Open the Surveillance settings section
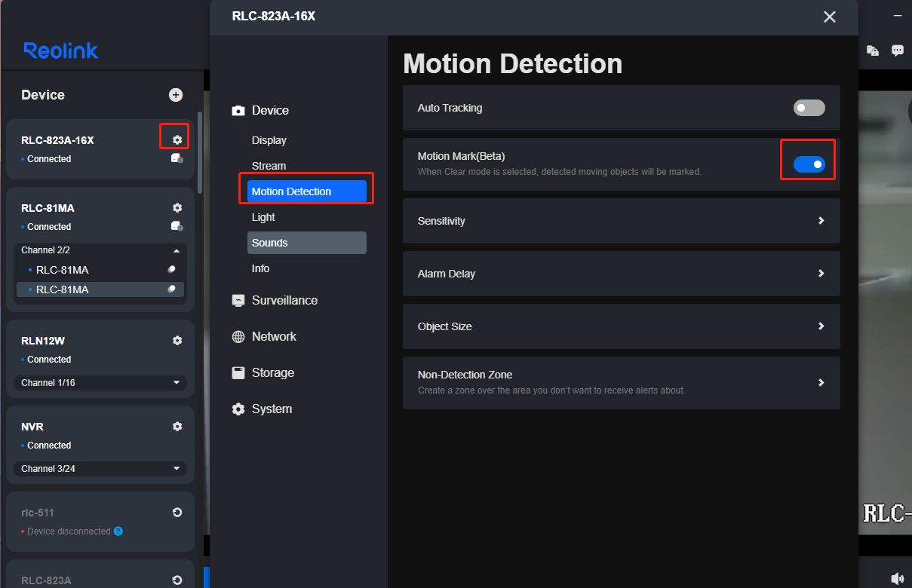The width and height of the screenshot is (912, 588). 275,300
